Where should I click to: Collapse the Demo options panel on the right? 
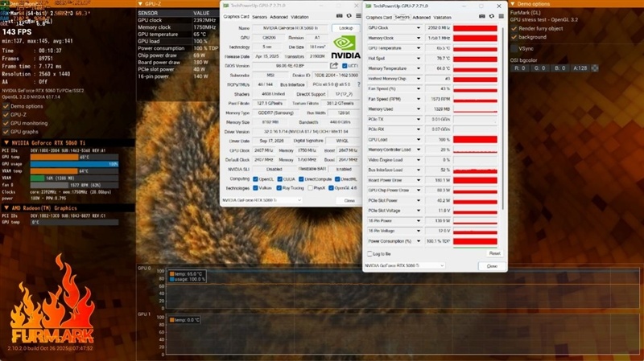pos(512,4)
